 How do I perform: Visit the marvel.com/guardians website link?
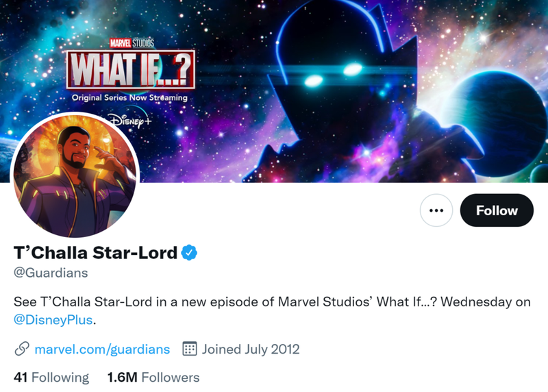click(x=102, y=349)
